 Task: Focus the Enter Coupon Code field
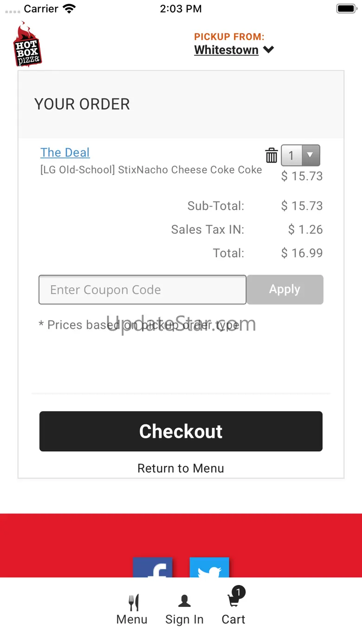[x=142, y=290]
